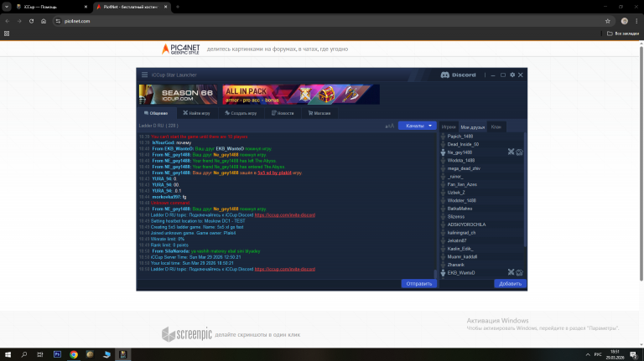Click the player avatar icon beside Papich_1488
The image size is (644, 361).
click(x=443, y=137)
